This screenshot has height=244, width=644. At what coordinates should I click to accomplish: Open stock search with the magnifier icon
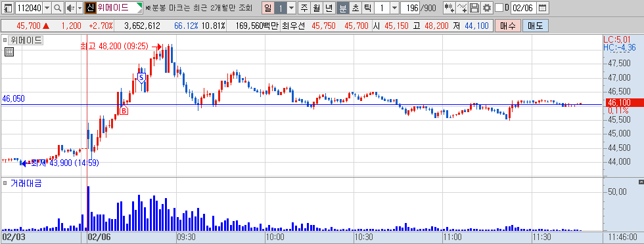click(x=58, y=7)
